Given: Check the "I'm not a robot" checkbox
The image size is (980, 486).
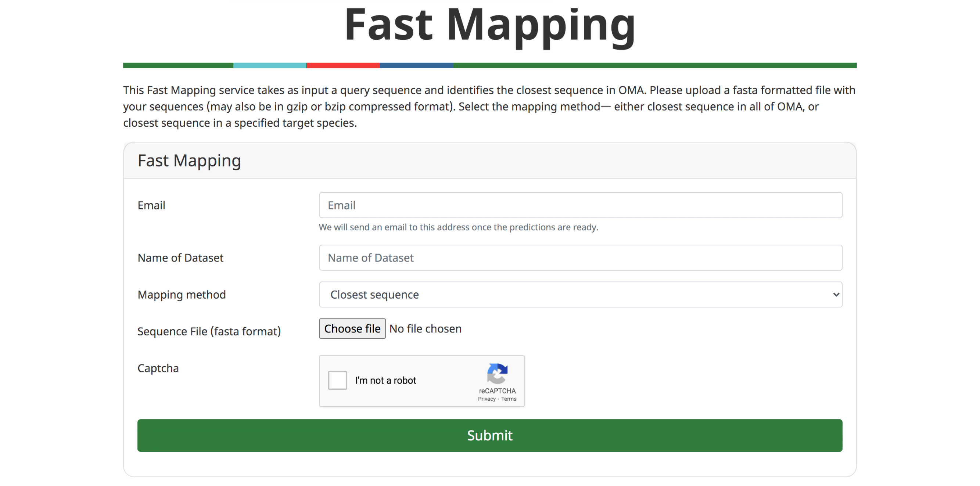Looking at the screenshot, I should tap(337, 380).
